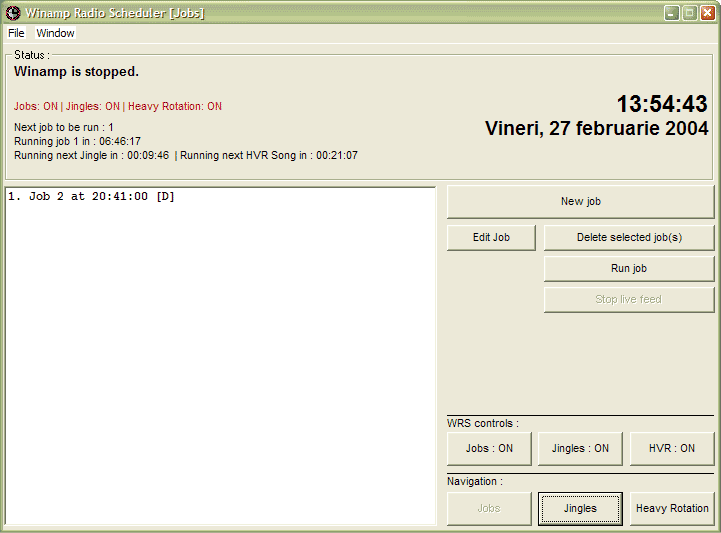
Task: Minimize the Winamp Radio Scheduler window
Action: 672,13
